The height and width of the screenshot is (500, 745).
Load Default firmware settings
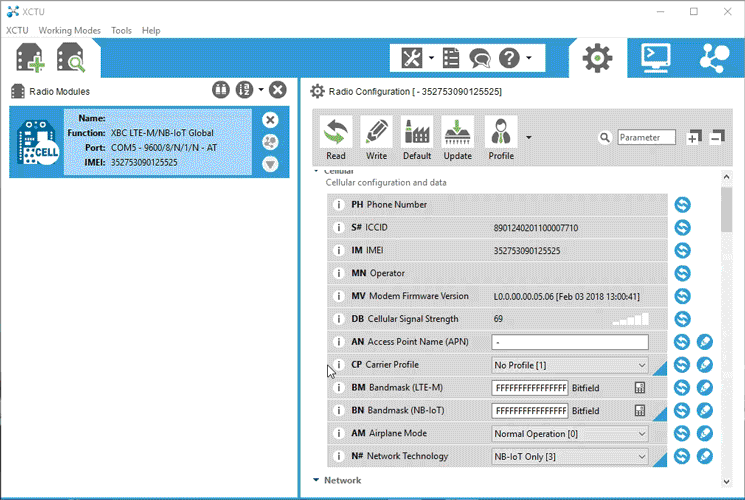pyautogui.click(x=417, y=138)
